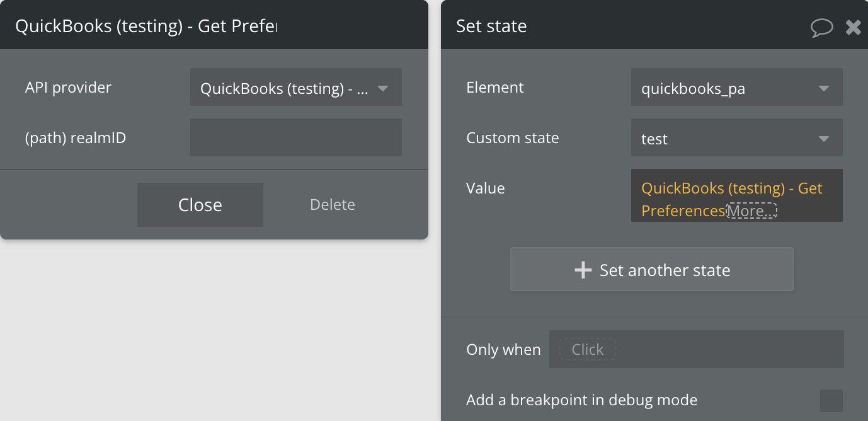Click the arrow on the API provider selector

click(x=382, y=88)
